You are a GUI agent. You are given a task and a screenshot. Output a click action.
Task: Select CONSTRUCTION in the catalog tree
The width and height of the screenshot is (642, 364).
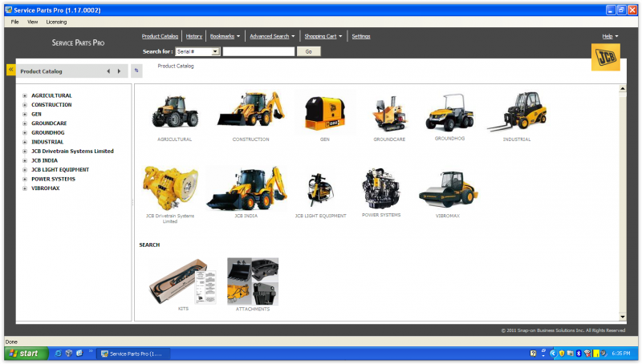pos(51,105)
